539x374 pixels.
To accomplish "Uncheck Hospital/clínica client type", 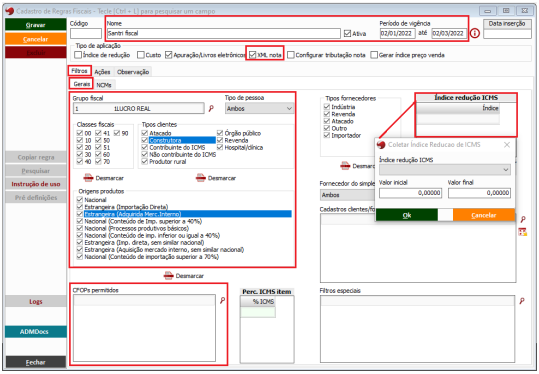I will tap(220, 147).
